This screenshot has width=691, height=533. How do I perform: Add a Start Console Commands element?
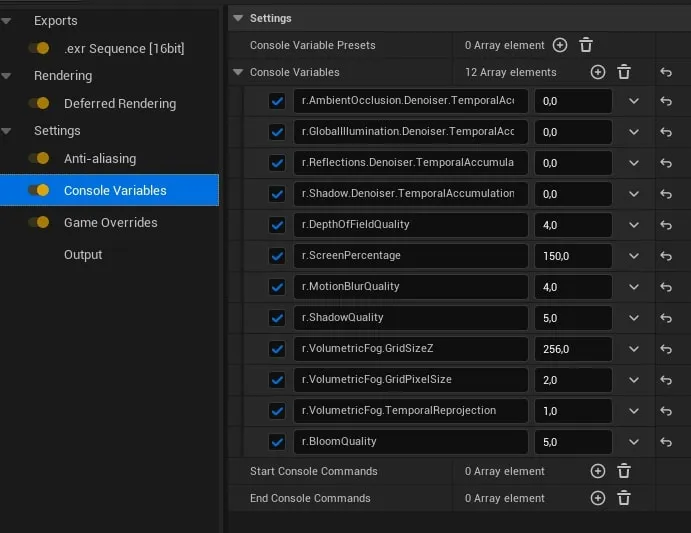tap(598, 471)
